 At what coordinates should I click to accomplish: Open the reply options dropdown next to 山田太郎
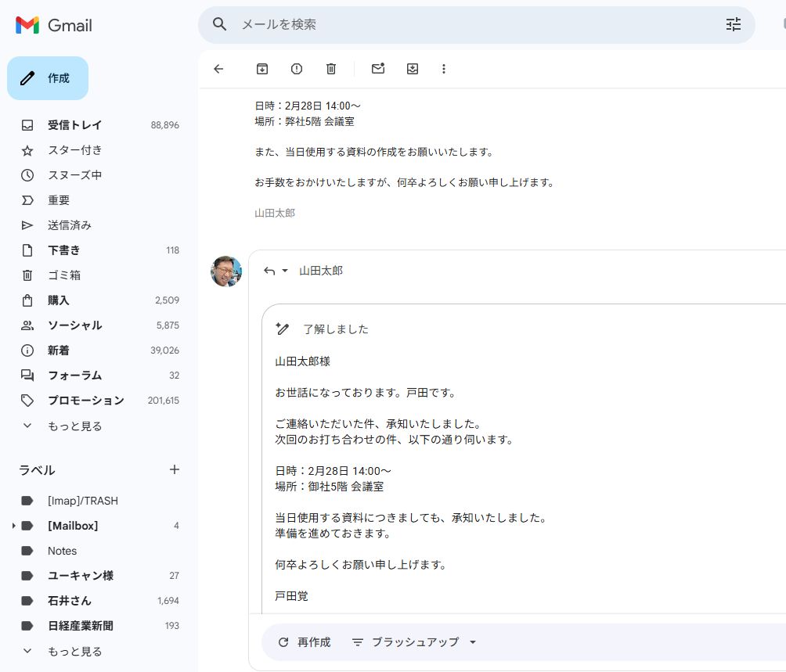[x=283, y=270]
